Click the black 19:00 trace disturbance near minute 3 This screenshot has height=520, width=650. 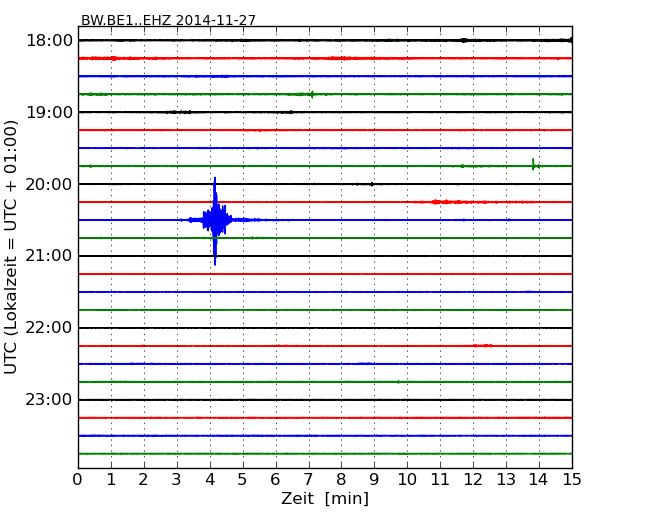point(178,112)
